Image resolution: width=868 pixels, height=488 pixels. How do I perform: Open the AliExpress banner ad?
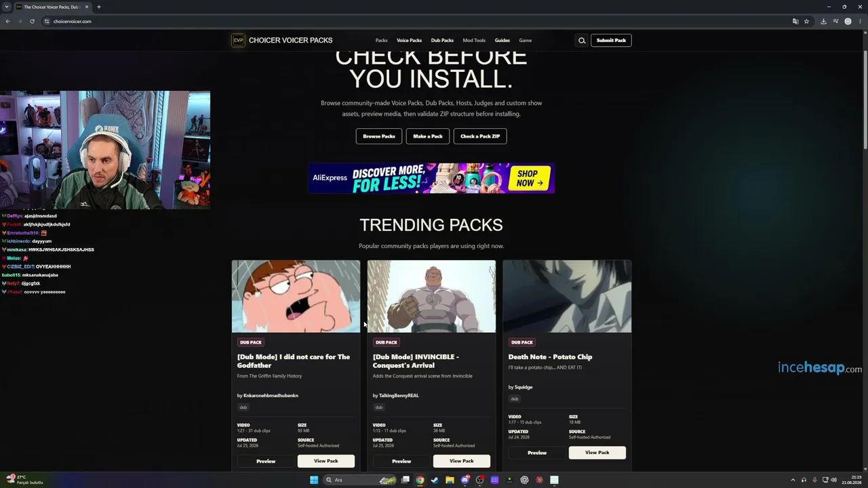[x=431, y=178]
